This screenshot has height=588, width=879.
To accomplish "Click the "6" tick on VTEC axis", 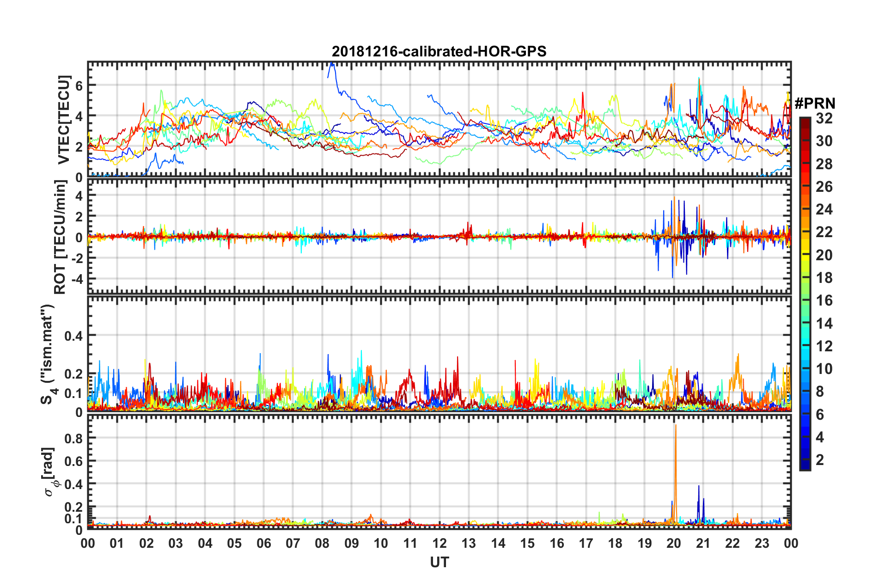I will [79, 86].
